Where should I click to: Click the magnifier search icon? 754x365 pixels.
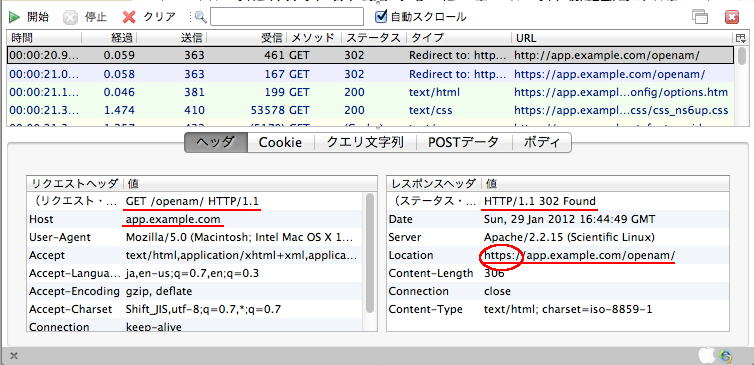click(200, 17)
